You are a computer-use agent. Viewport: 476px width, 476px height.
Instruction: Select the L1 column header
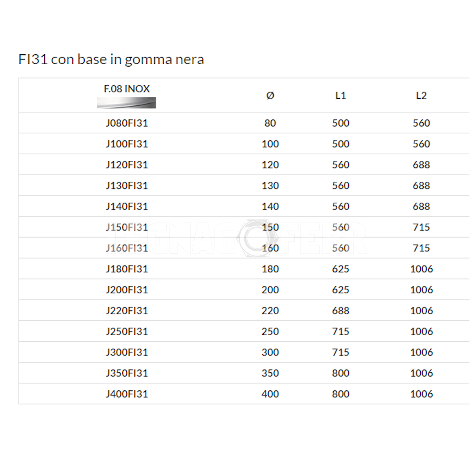pyautogui.click(x=340, y=96)
